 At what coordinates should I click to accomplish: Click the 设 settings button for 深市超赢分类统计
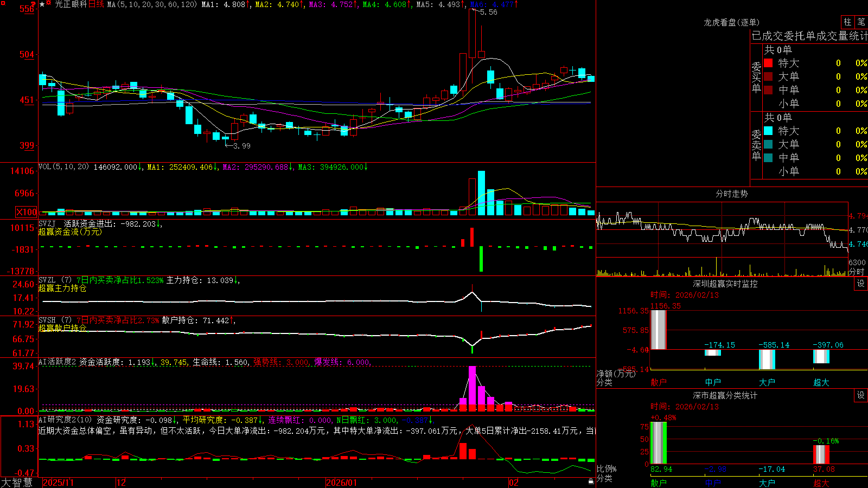861,395
